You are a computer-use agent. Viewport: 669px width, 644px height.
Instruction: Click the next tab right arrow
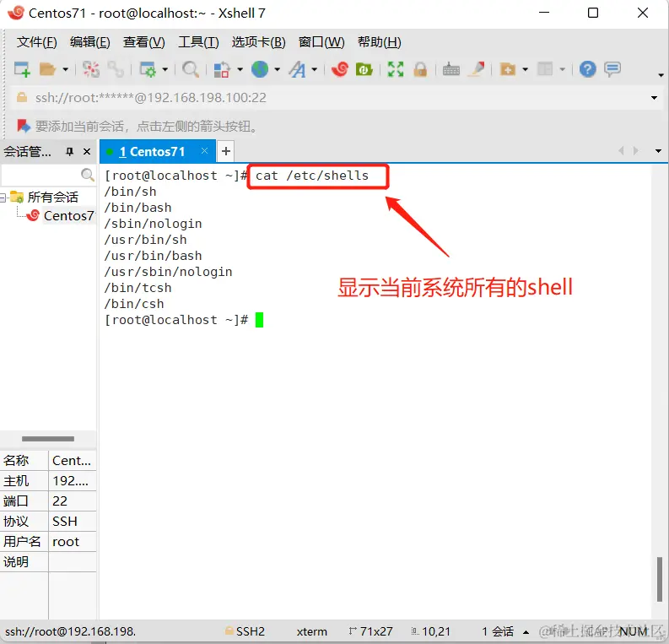pos(636,150)
